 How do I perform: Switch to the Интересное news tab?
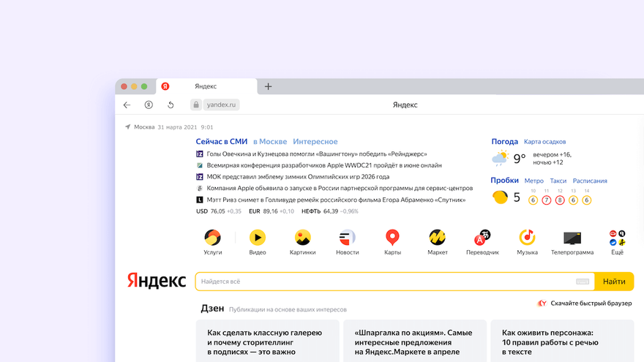(315, 142)
